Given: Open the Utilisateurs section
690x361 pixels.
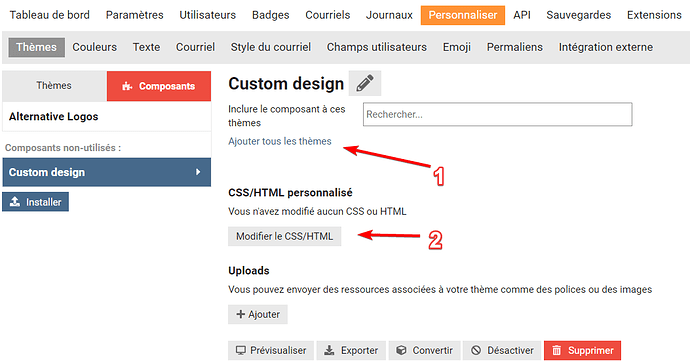Looking at the screenshot, I should pyautogui.click(x=207, y=15).
